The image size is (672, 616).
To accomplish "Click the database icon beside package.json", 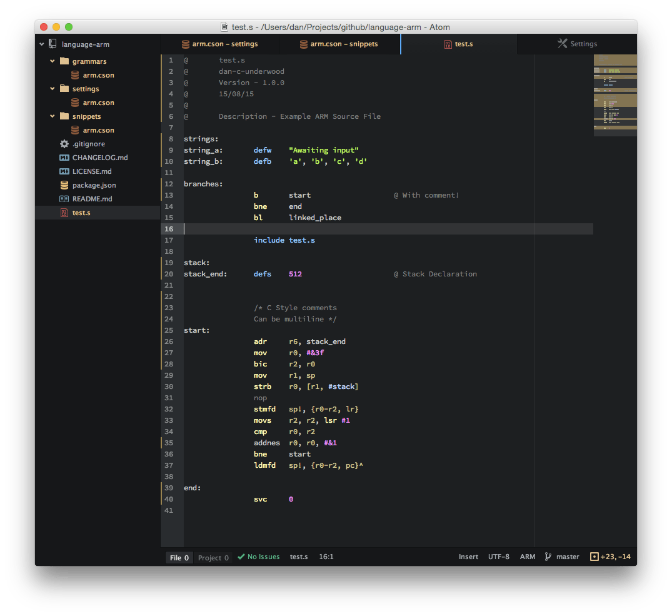I will pos(64,184).
